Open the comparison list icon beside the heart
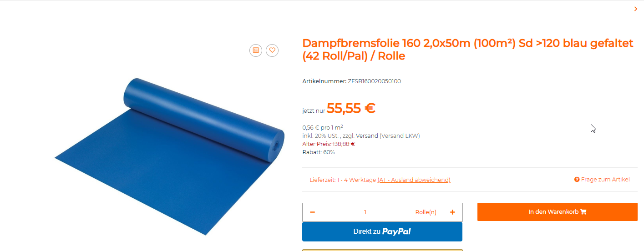The height and width of the screenshot is (251, 644). click(256, 50)
